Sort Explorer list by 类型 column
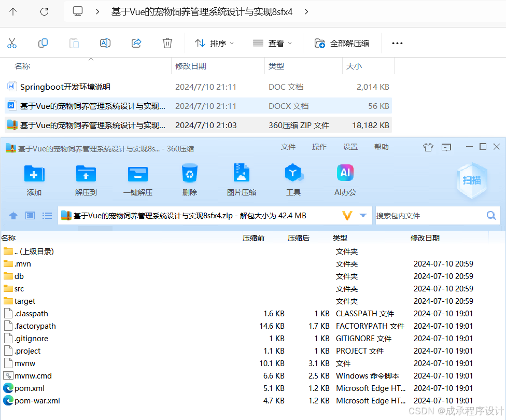The width and height of the screenshot is (506, 420). pyautogui.click(x=276, y=66)
